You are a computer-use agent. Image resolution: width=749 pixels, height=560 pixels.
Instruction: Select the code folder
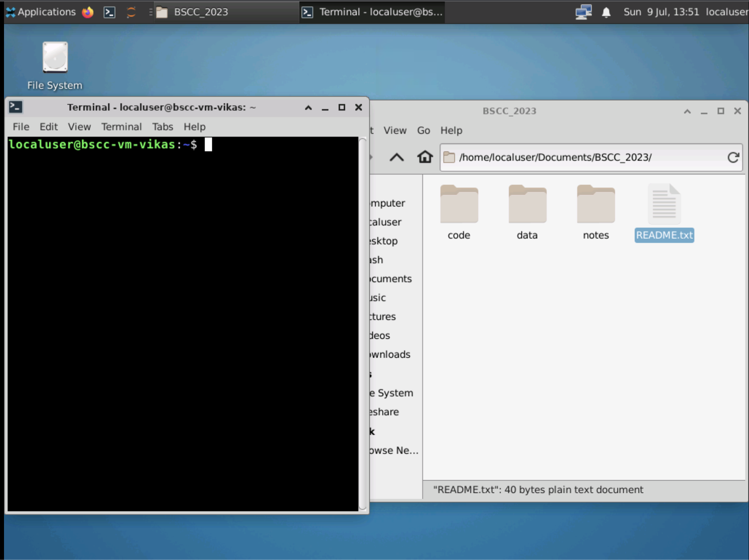(x=459, y=212)
